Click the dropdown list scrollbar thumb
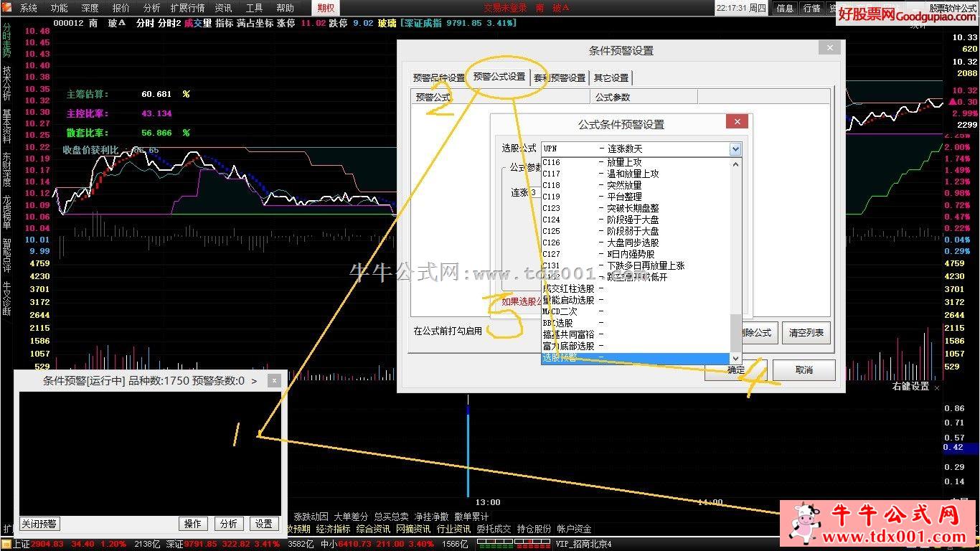 click(735, 331)
